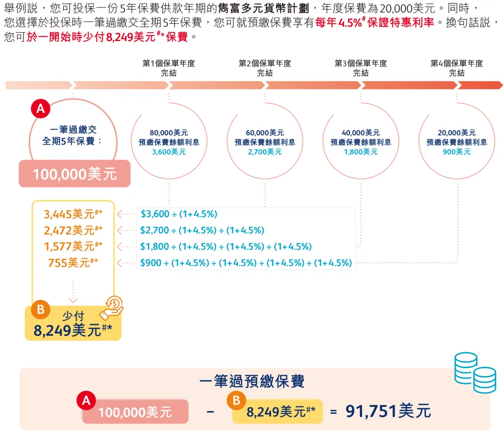This screenshot has height=439, width=504.
Task: Click the left arrow beside 1,577美元
Action: [x=126, y=247]
